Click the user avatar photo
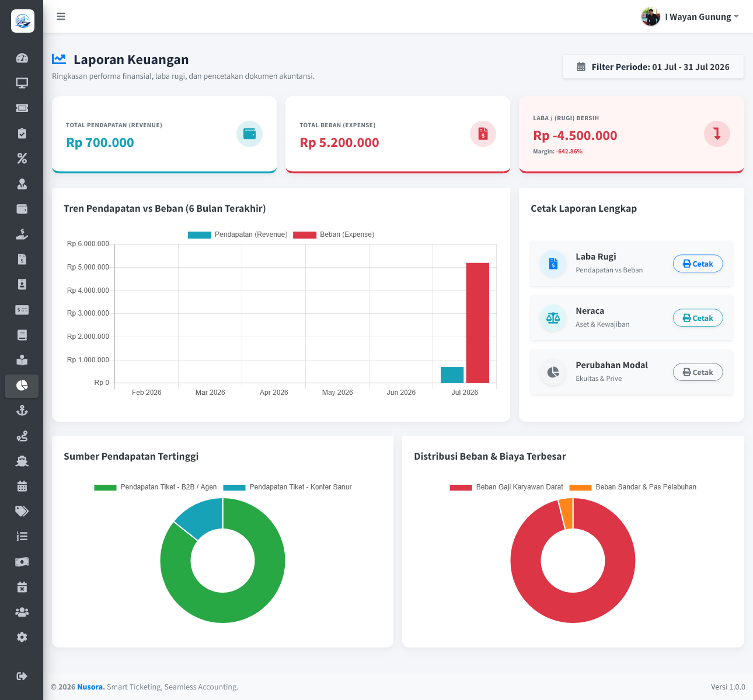Viewport: 753px width, 700px height. point(650,16)
